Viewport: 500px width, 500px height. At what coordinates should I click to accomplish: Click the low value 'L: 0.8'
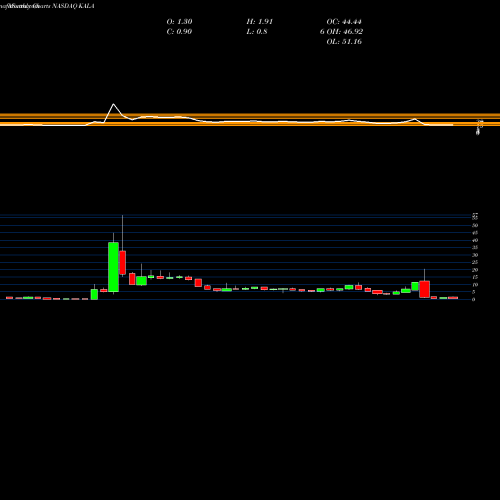tap(257, 32)
